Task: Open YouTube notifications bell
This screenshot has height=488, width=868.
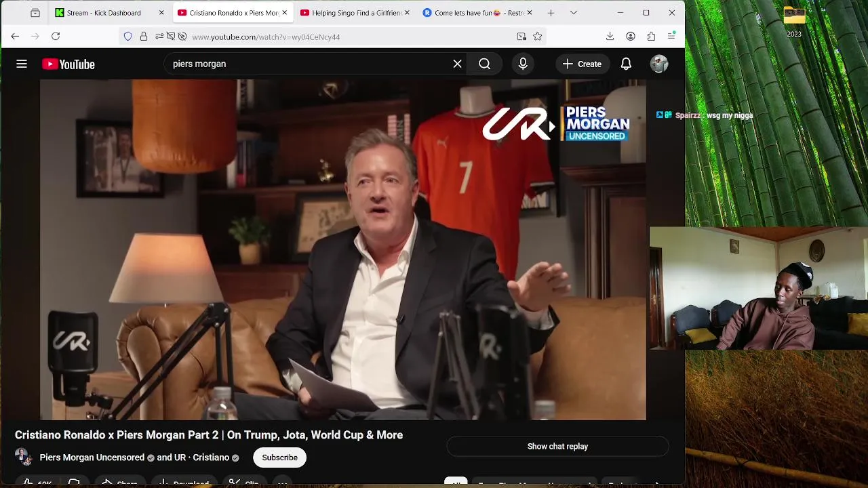Action: coord(626,64)
